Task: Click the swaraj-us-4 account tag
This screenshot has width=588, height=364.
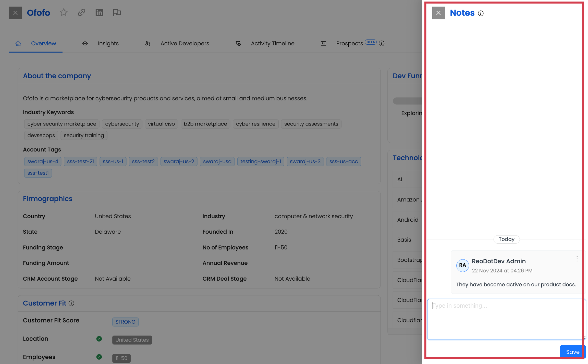Action: (43, 161)
